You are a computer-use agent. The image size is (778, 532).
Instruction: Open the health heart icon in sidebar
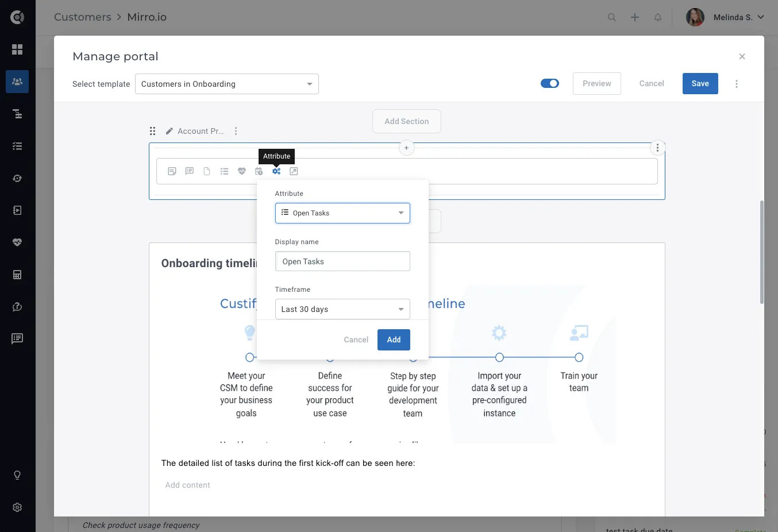17,242
